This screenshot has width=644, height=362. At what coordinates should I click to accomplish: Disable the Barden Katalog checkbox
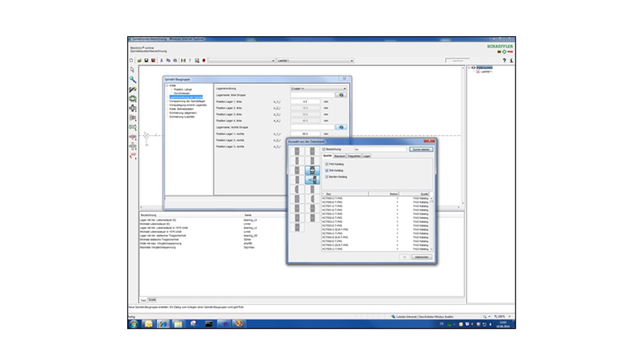(327, 176)
